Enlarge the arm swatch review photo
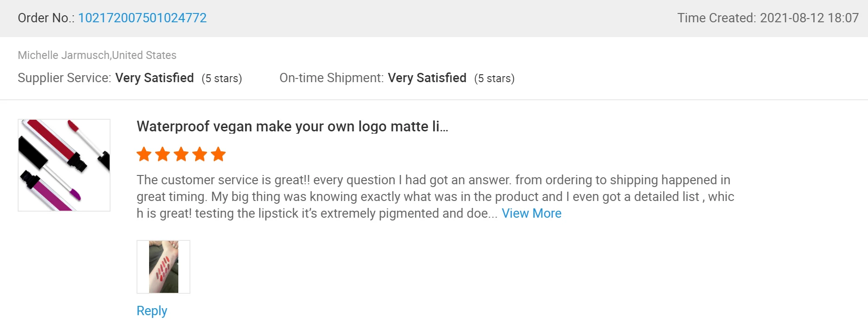The height and width of the screenshot is (330, 868). [x=163, y=267]
